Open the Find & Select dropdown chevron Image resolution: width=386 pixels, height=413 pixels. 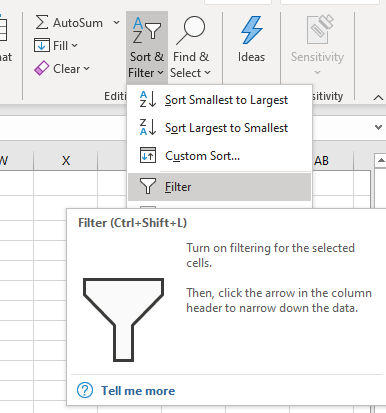pos(208,73)
